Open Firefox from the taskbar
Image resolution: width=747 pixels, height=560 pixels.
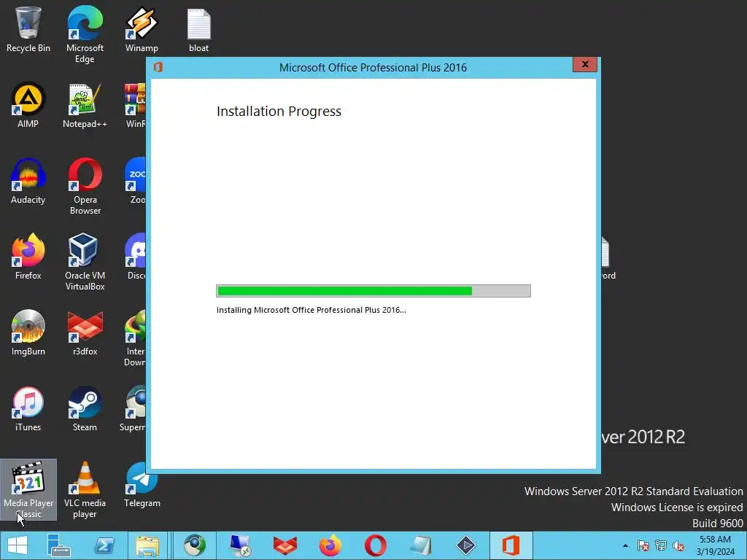330,545
